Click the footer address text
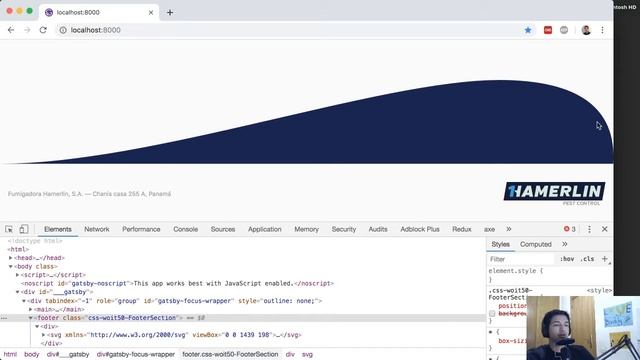Image resolution: width=640 pixels, height=360 pixels. [89, 194]
